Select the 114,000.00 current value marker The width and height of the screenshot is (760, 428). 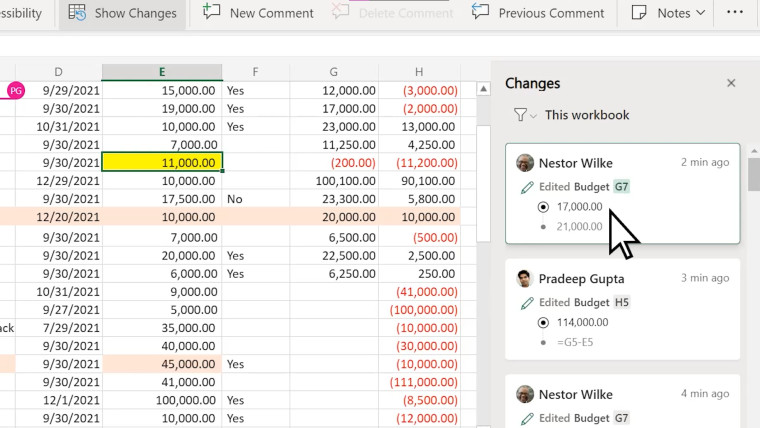543,323
